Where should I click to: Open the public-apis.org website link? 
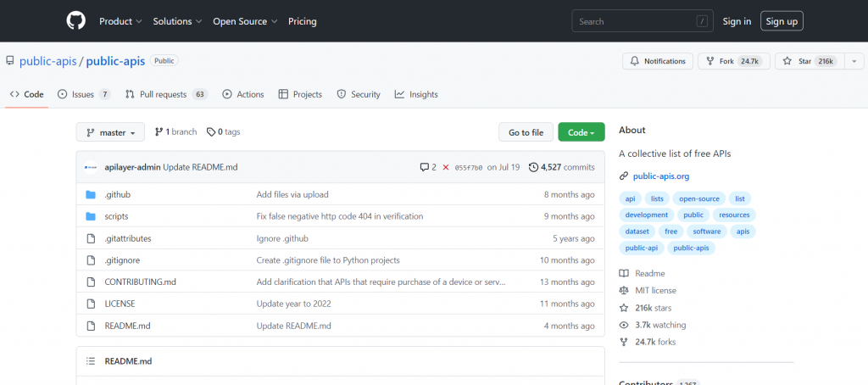tap(661, 176)
